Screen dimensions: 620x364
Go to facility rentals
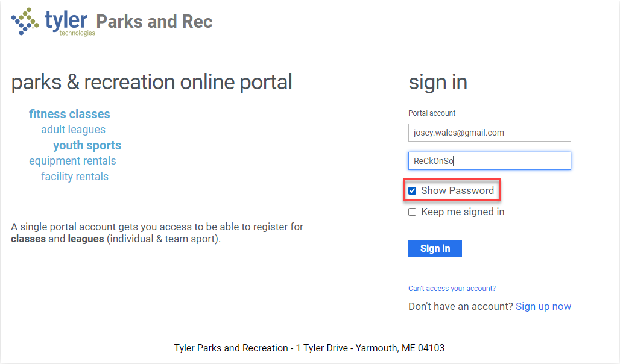coord(75,177)
